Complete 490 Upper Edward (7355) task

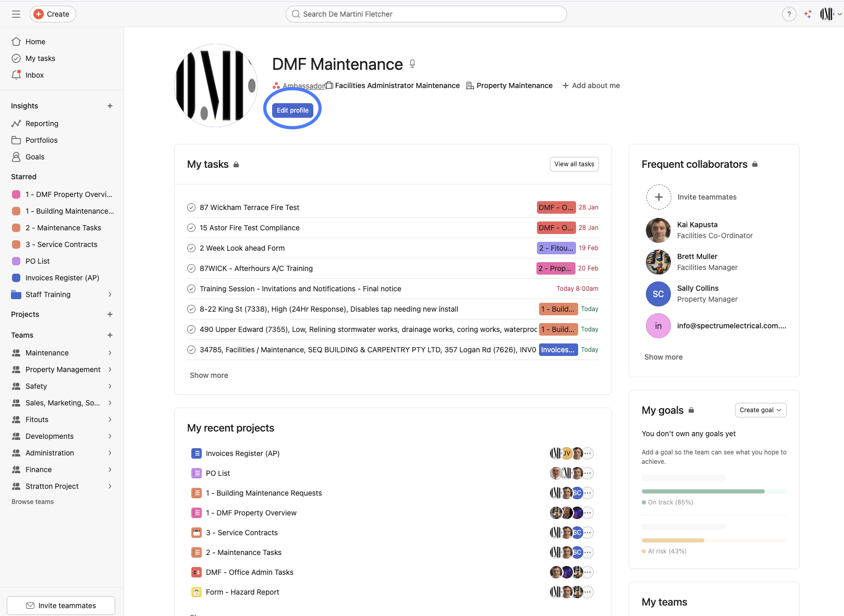point(191,329)
